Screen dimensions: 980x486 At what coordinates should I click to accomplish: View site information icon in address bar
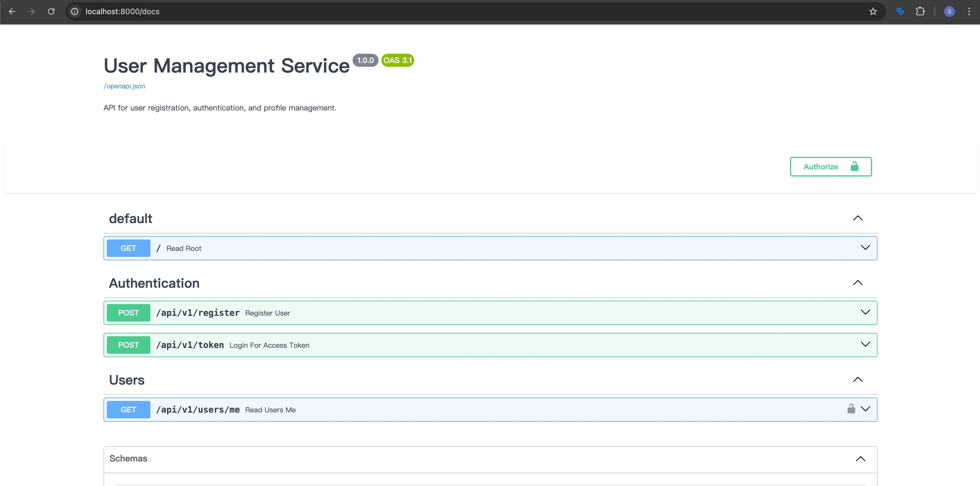75,11
